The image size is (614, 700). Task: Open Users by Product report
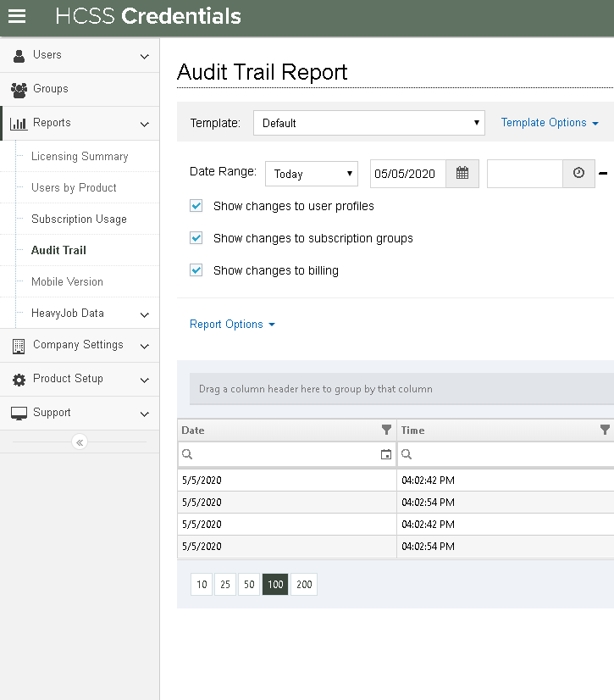click(x=74, y=187)
